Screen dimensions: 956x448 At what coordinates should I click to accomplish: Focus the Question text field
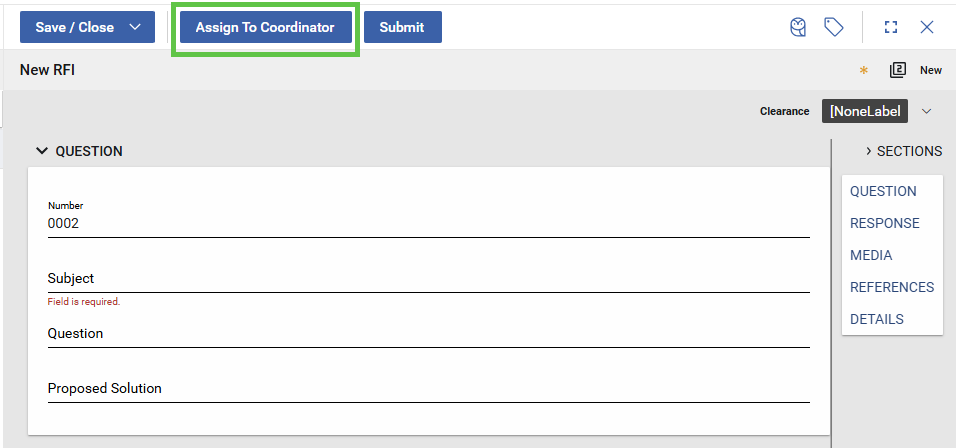(x=428, y=334)
